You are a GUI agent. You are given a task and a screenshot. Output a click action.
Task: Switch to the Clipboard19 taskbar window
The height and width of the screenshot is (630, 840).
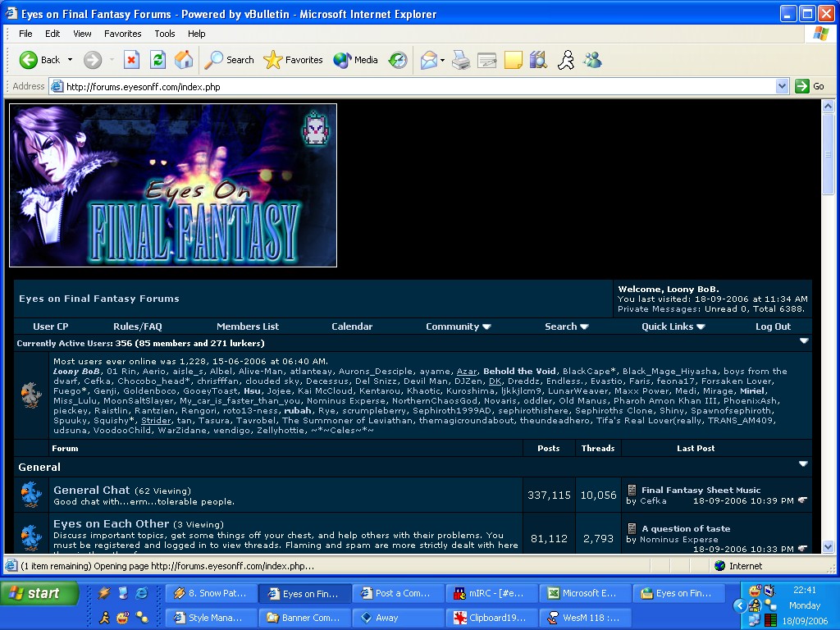492,618
